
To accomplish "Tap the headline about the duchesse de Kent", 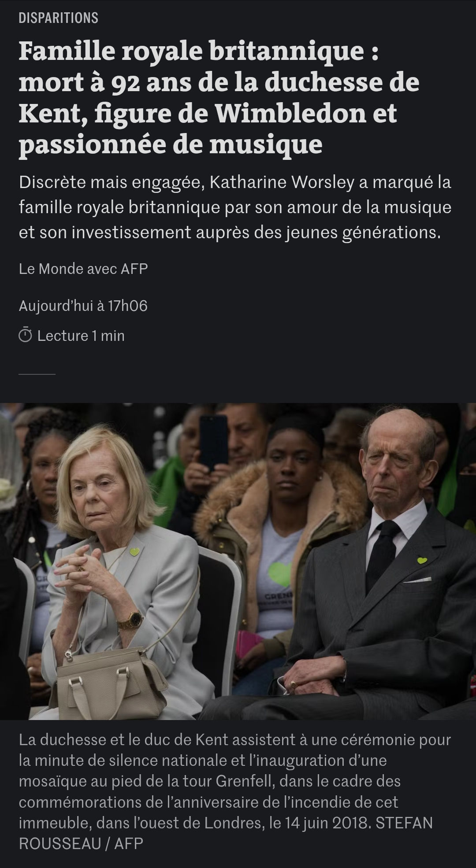I will coord(219,98).
